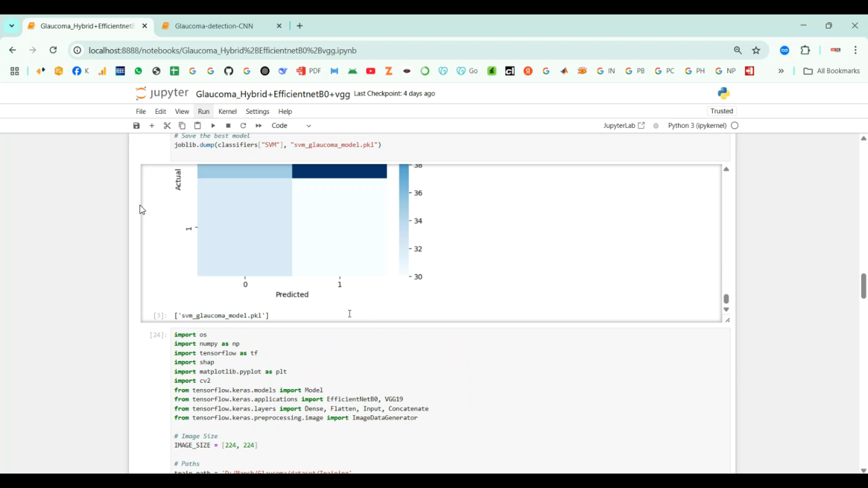Viewport: 868px width, 488px height.
Task: Switch to the Glaucoma-detection-CNN tab
Action: point(214,26)
